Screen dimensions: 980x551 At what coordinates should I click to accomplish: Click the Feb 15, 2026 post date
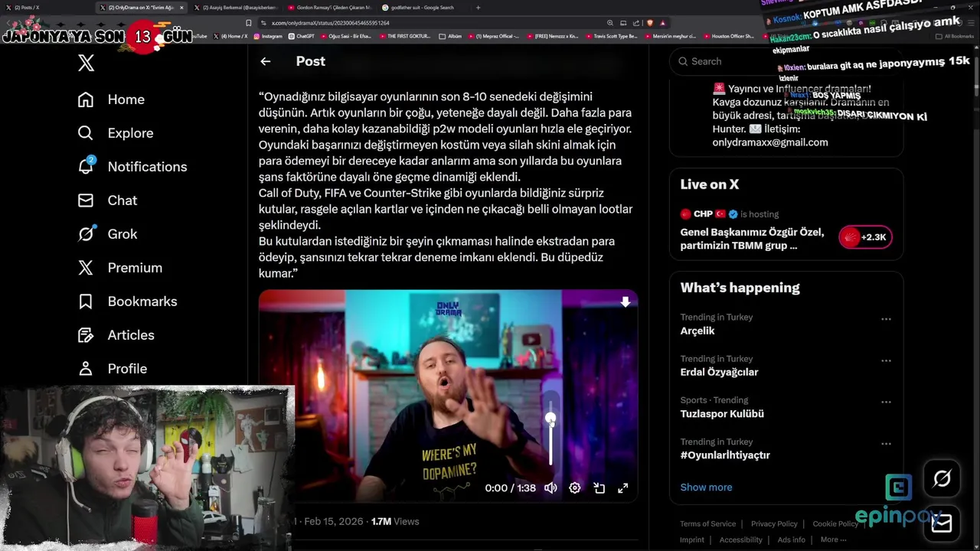(333, 521)
